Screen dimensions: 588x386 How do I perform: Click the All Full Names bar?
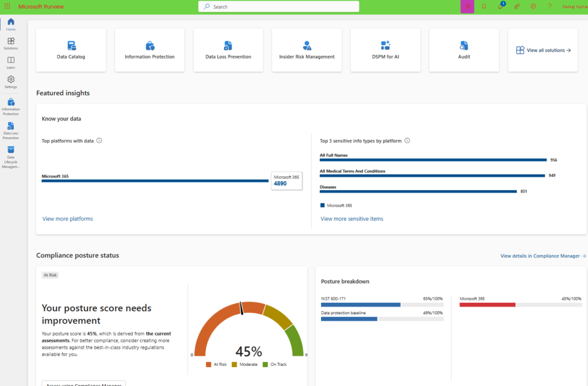[433, 160]
